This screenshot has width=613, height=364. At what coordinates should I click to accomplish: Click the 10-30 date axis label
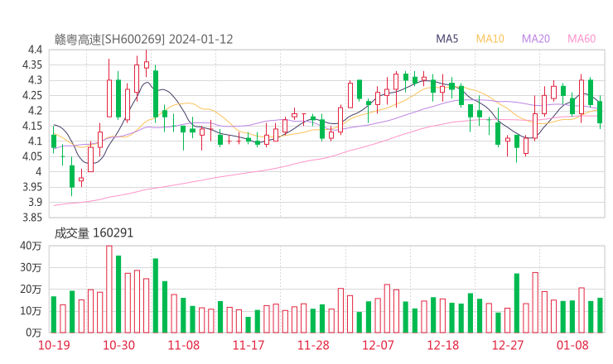(118, 345)
